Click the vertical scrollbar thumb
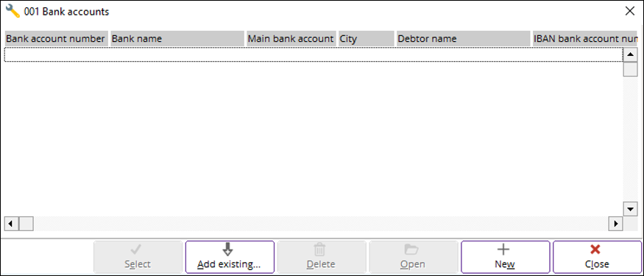 (x=630, y=69)
